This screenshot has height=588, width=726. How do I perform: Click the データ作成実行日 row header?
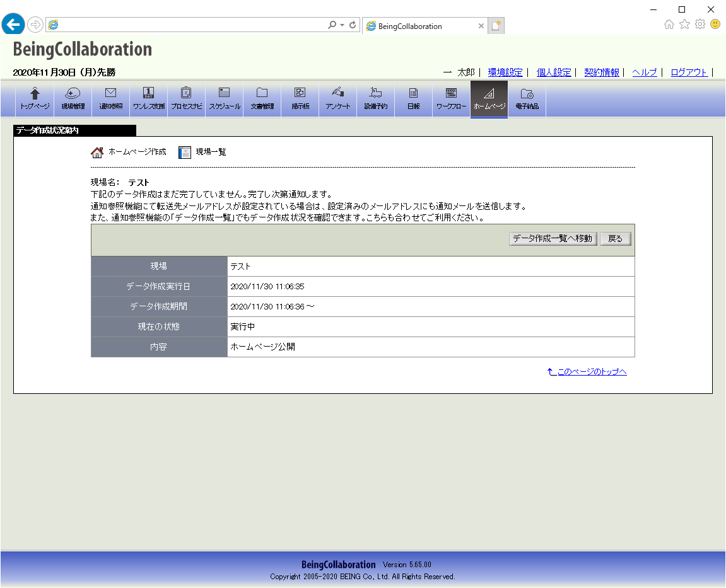(159, 287)
